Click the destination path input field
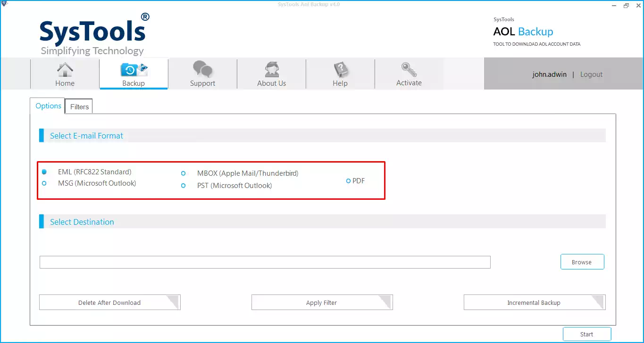 pos(265,262)
